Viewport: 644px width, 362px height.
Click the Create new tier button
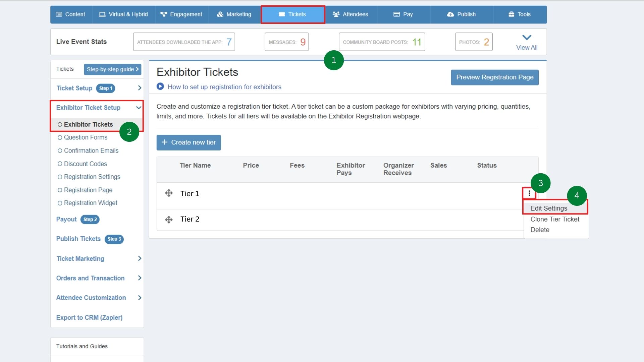pos(188,142)
